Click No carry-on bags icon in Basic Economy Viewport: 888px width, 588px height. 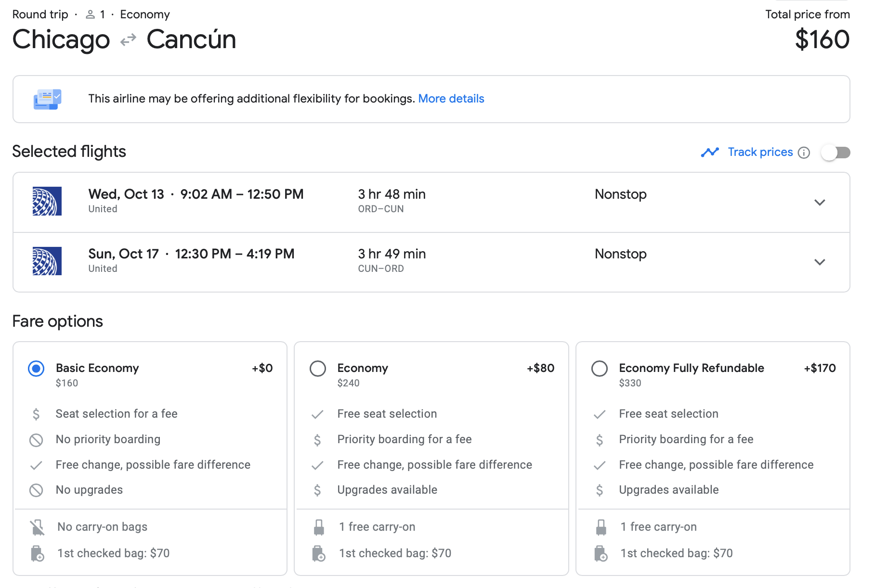37,527
